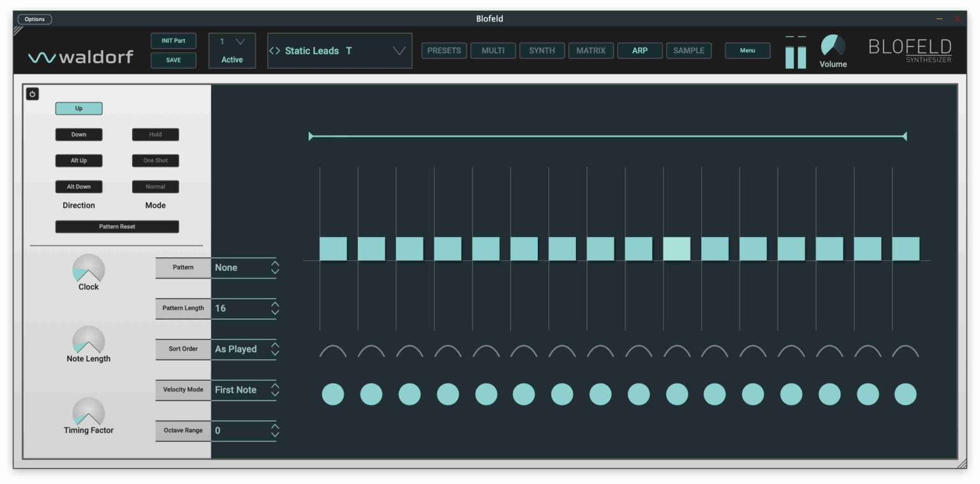Click the last step circle in bottom row

point(905,394)
